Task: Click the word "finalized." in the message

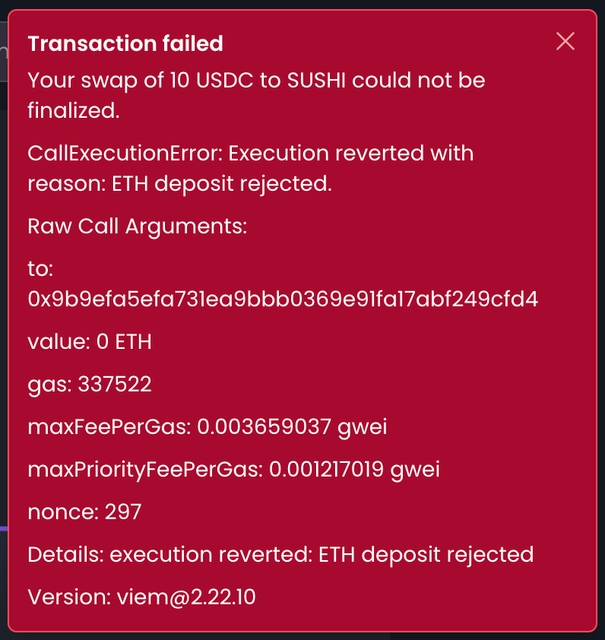Action: click(73, 110)
